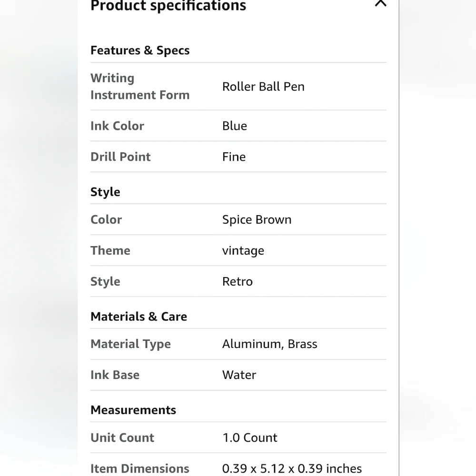The width and height of the screenshot is (476, 476).
Task: Select the vintage theme value
Action: [x=243, y=251]
